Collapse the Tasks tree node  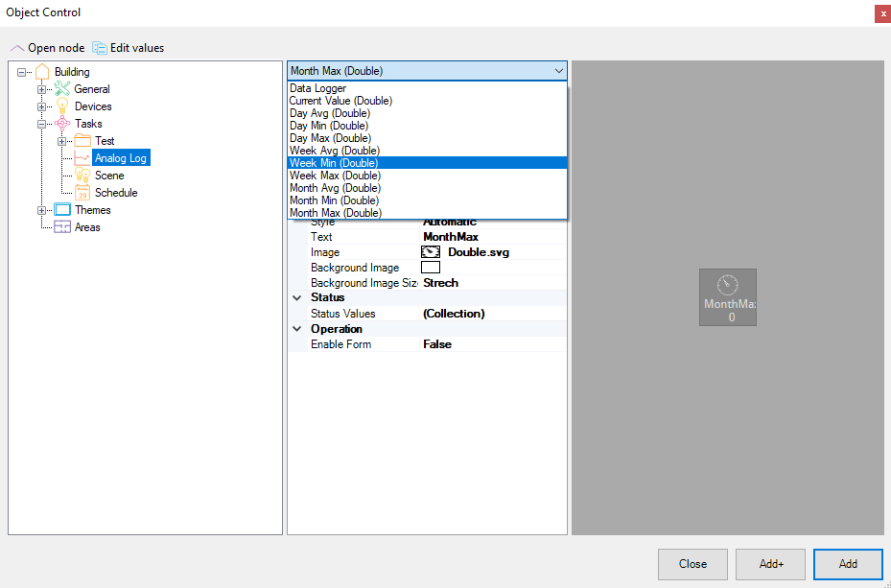click(42, 124)
